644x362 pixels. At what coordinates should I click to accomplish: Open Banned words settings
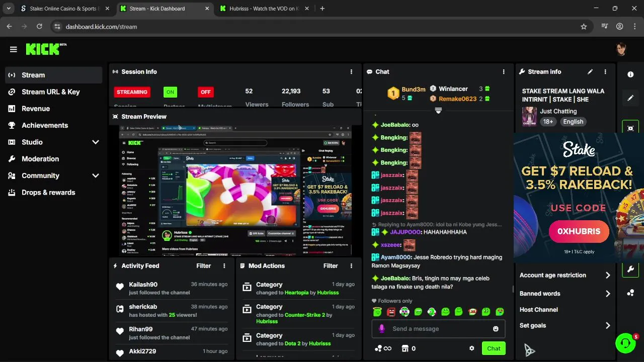pos(565,294)
